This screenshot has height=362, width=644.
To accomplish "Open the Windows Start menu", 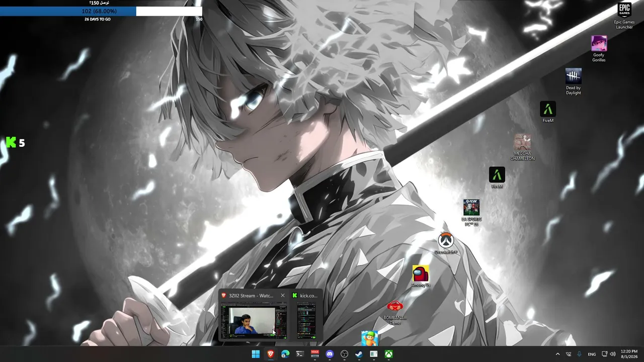I will [256, 354].
